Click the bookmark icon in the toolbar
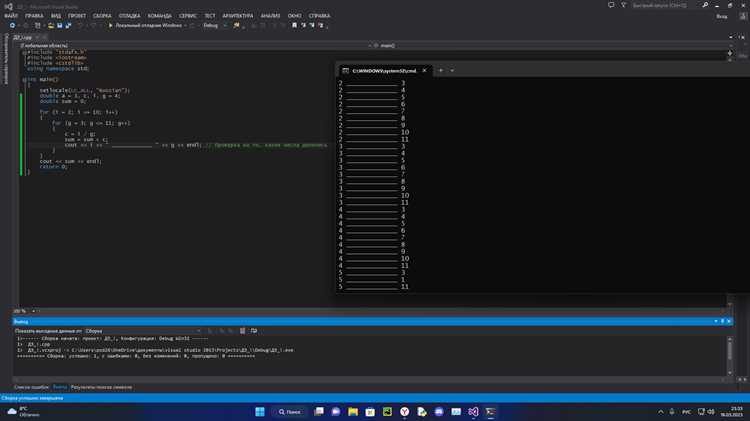 click(x=294, y=25)
